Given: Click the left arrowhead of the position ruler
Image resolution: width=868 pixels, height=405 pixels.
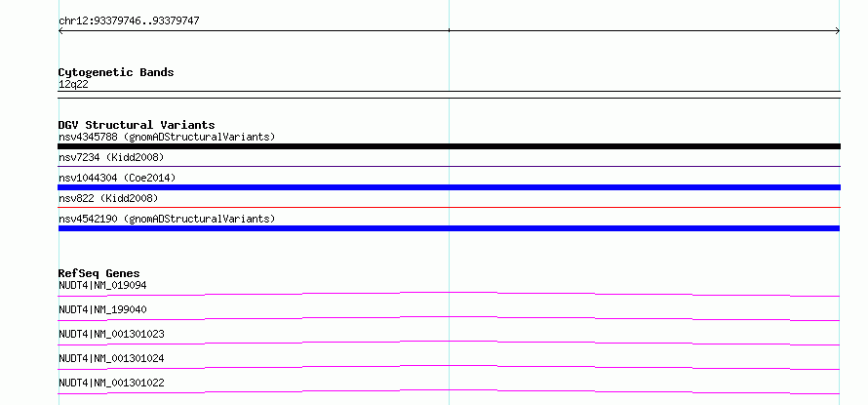Looking at the screenshot, I should click(x=60, y=31).
